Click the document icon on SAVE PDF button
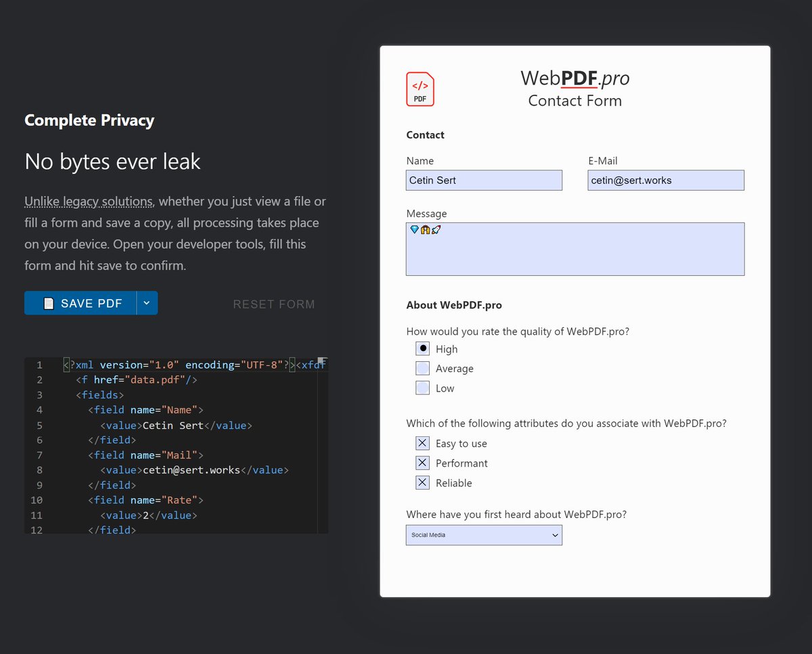 tap(49, 304)
